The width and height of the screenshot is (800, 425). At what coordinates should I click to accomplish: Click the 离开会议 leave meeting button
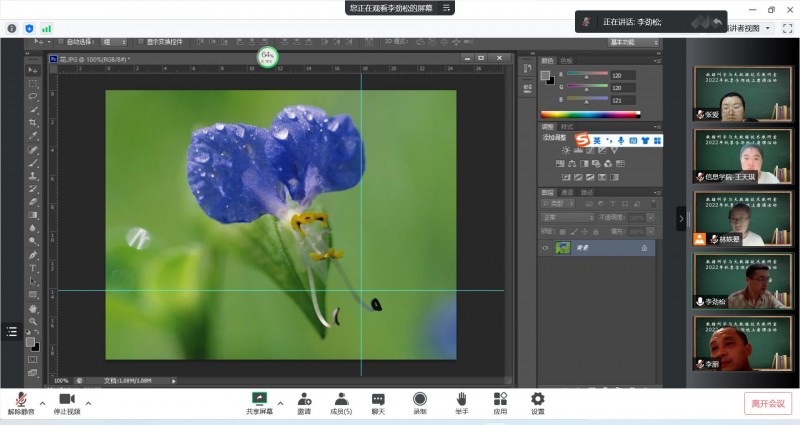[767, 403]
